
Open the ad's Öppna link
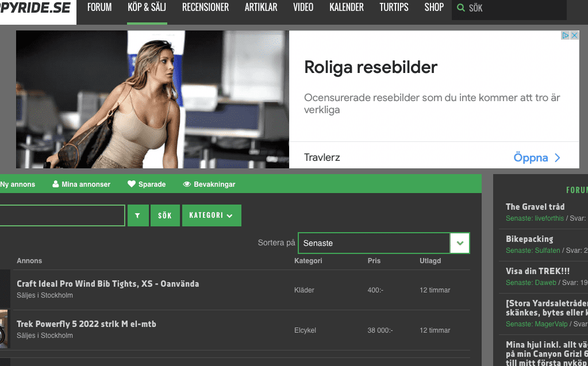coord(531,157)
